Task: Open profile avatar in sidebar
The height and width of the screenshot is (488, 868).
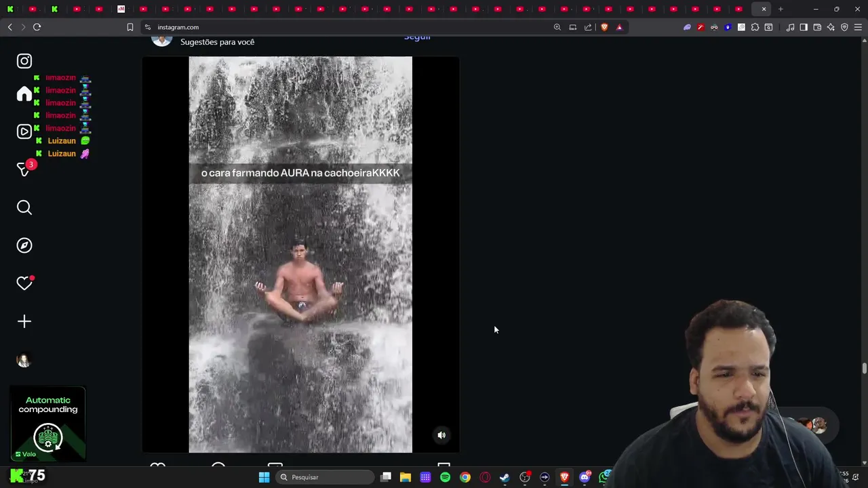Action: tap(24, 360)
